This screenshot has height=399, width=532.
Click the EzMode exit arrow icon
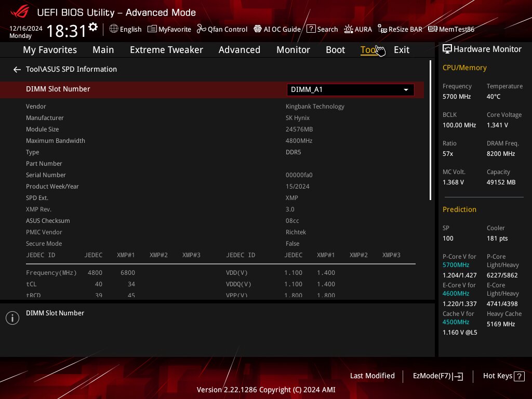click(458, 376)
